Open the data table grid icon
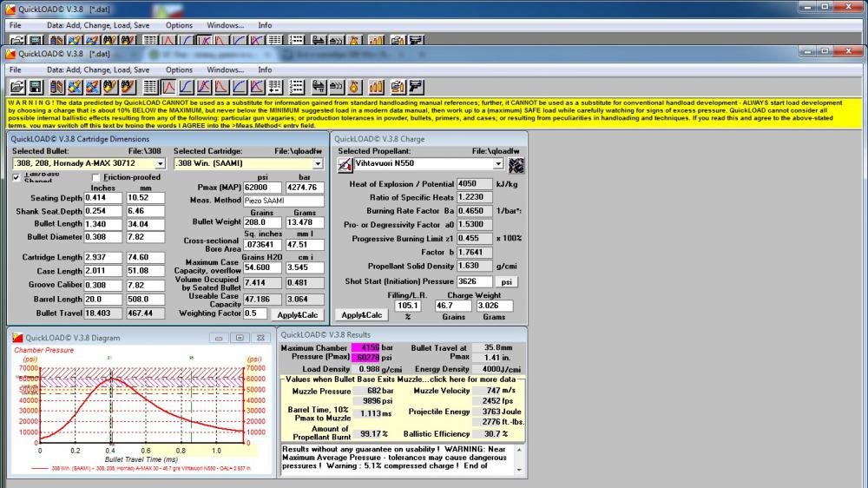The height and width of the screenshot is (488, 868). [150, 87]
